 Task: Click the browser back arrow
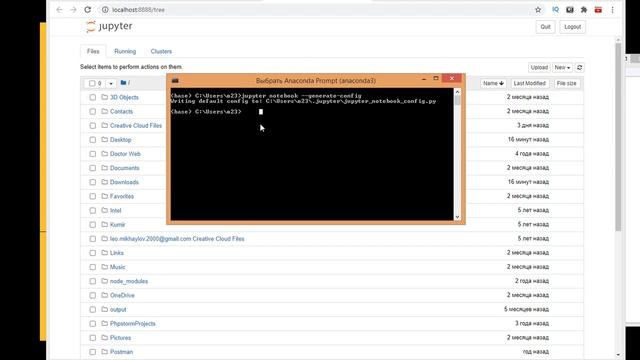click(x=60, y=10)
